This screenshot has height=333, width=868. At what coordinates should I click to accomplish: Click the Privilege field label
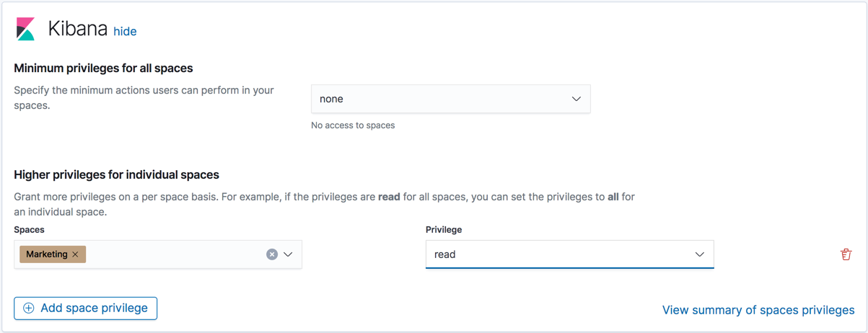tap(444, 229)
